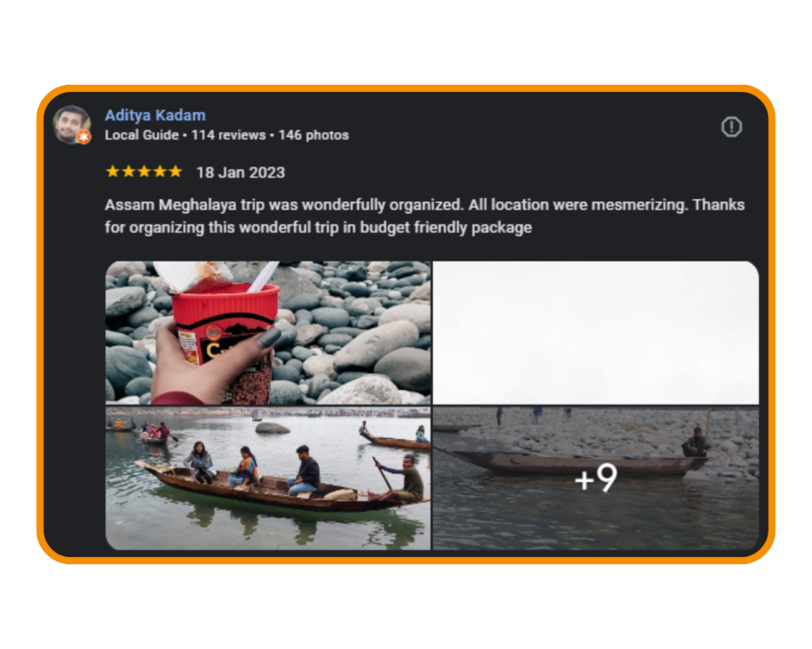This screenshot has width=812, height=649.
Task: View more photos via the +9 overlay
Action: (596, 478)
